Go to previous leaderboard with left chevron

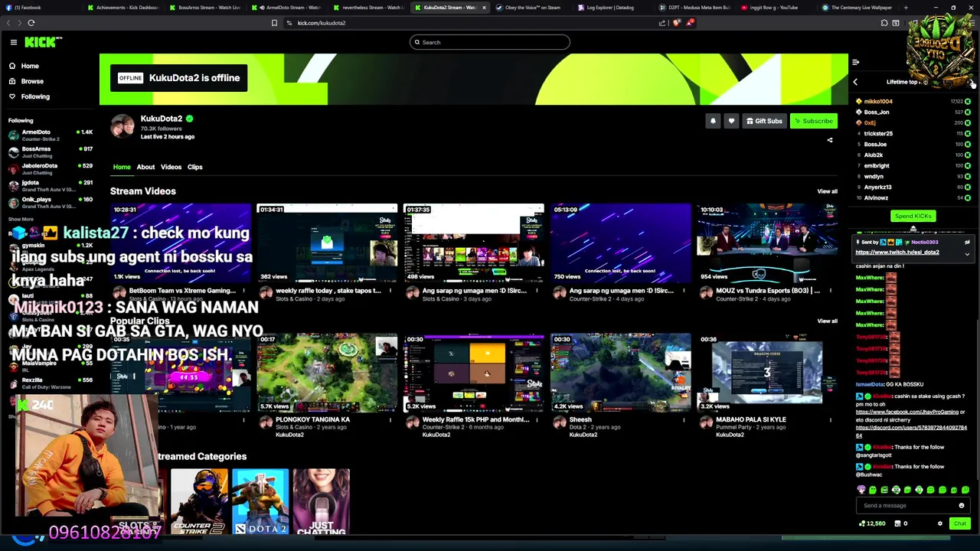coord(855,82)
